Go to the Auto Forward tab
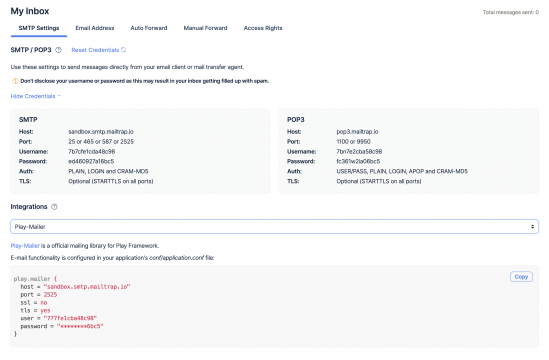Viewport: 549px width, 360px height. pos(149,28)
